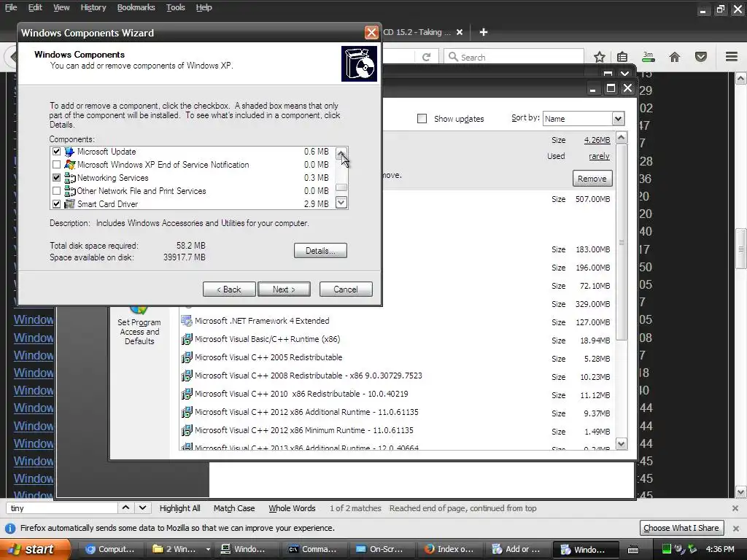Select the XP End of Service Notification icon
Viewport: 747px width, 560px height.
tap(69, 165)
